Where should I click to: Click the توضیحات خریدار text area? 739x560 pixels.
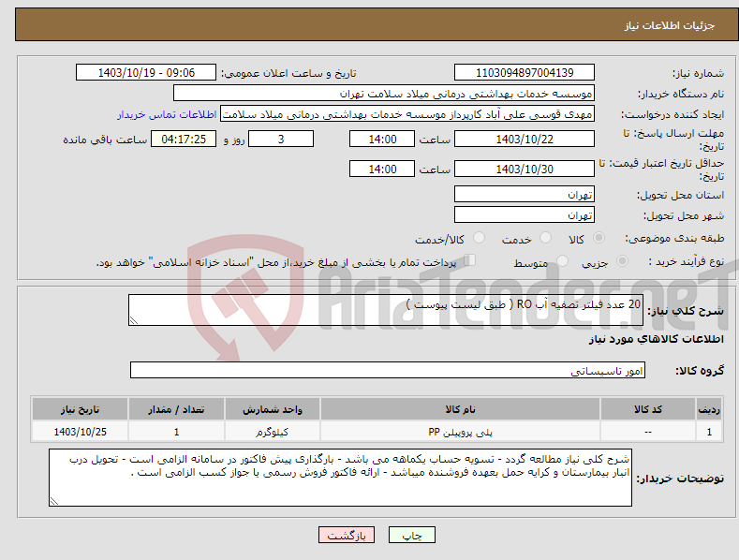[340, 478]
